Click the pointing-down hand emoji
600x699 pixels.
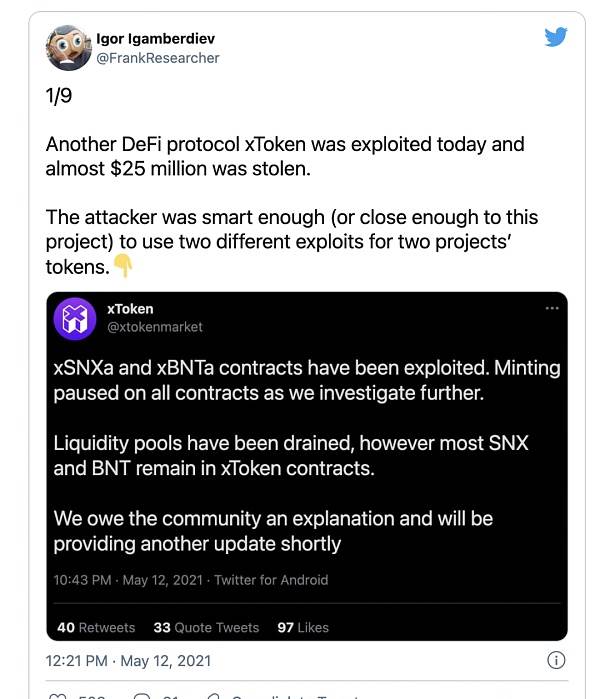(123, 266)
